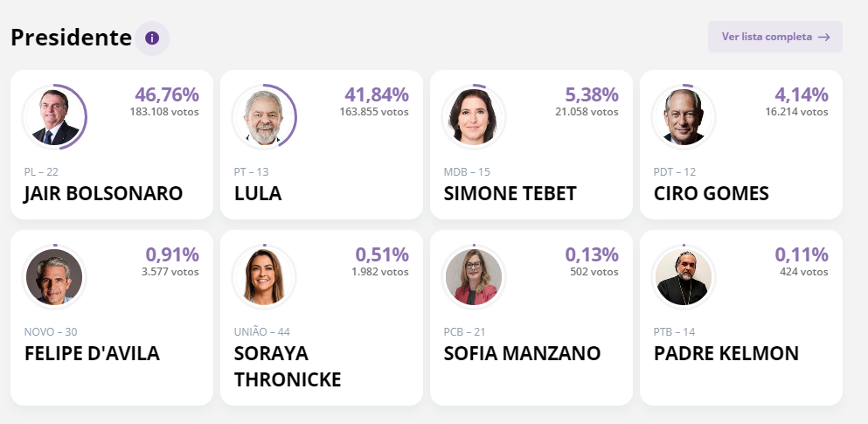Click the Presidente section heading
The width and height of the screenshot is (868, 424).
click(x=71, y=38)
